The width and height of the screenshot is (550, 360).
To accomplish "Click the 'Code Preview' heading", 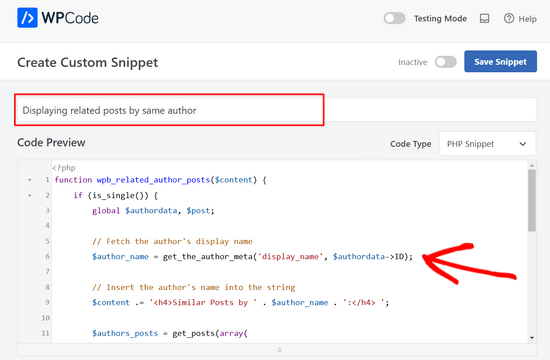I will pos(51,142).
